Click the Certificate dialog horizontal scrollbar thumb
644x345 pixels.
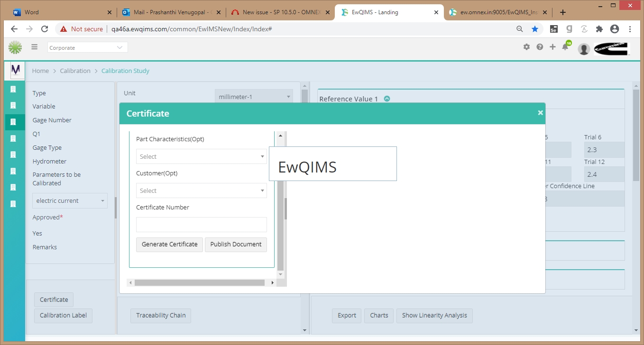[199, 282]
